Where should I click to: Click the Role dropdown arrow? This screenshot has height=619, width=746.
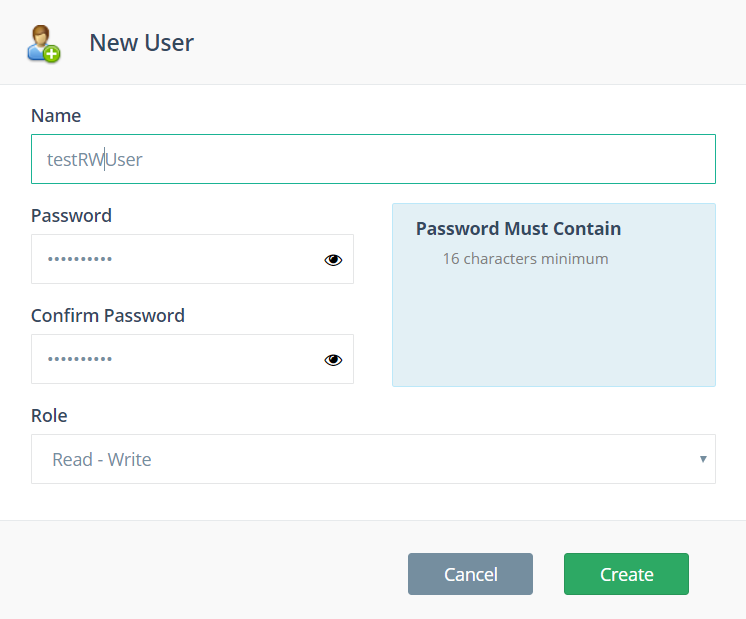tap(703, 459)
